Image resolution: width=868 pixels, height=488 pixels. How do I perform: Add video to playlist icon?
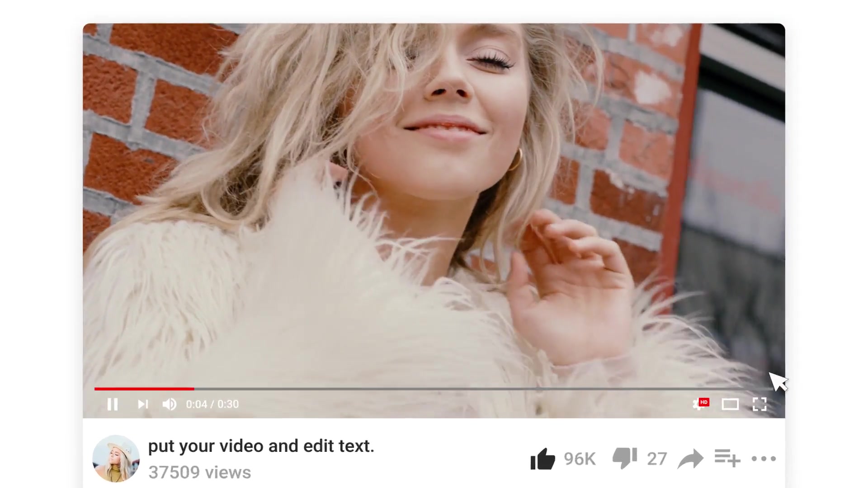(x=727, y=458)
